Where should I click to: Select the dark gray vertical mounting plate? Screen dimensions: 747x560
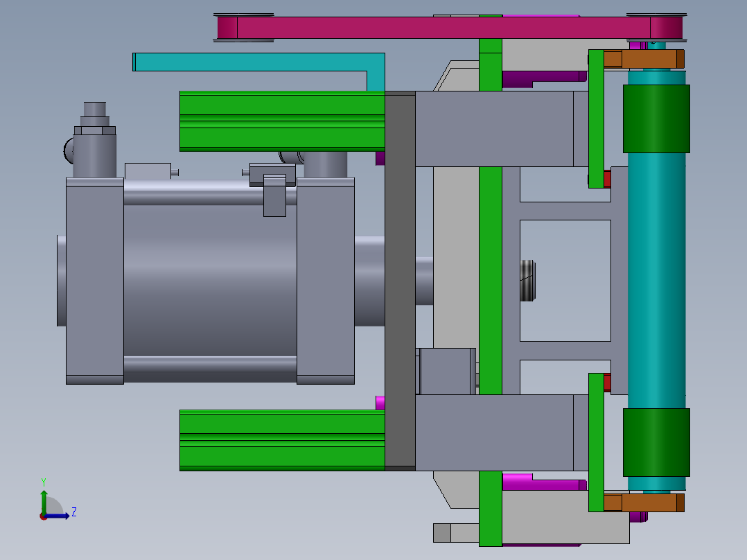401,281
